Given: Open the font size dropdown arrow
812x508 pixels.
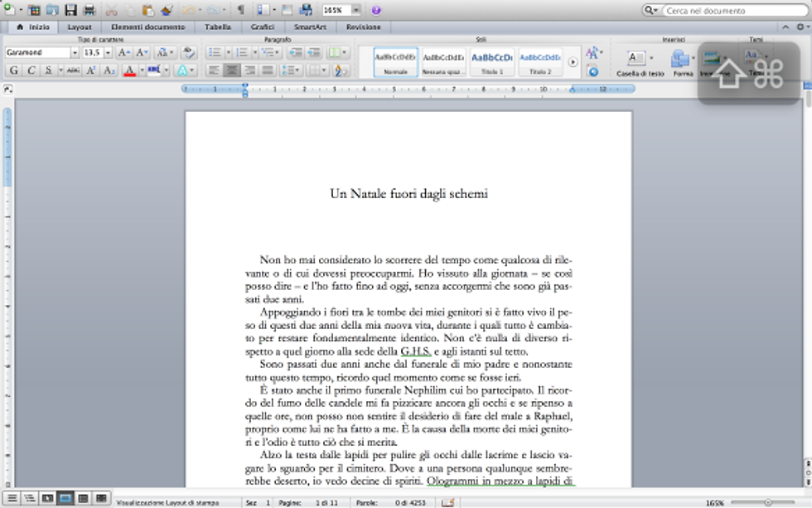Looking at the screenshot, I should pyautogui.click(x=108, y=52).
